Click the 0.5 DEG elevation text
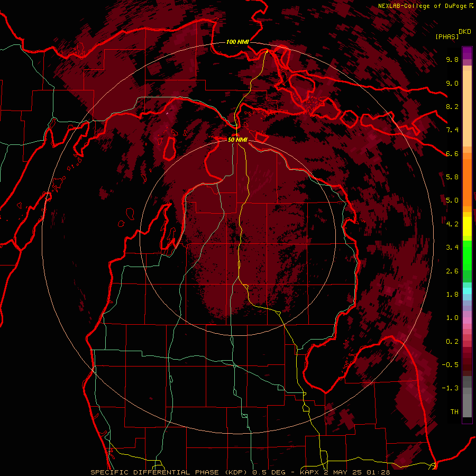The width and height of the screenshot is (476, 476). click(268, 472)
